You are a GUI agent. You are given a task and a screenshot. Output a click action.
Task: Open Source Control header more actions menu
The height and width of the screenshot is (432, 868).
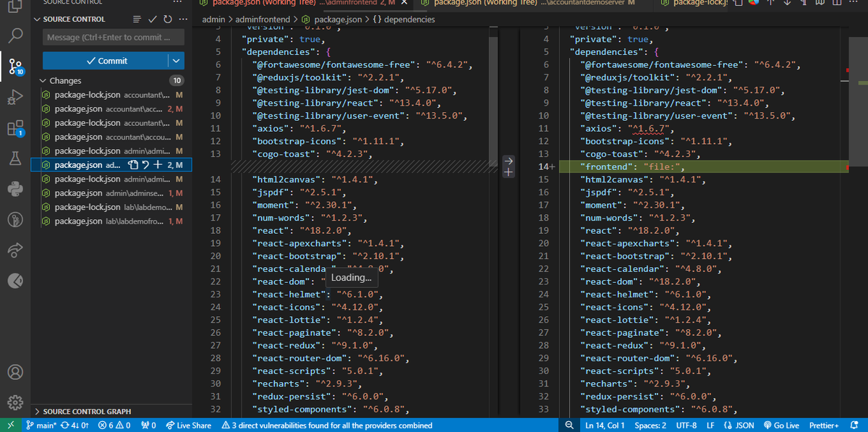click(x=182, y=19)
